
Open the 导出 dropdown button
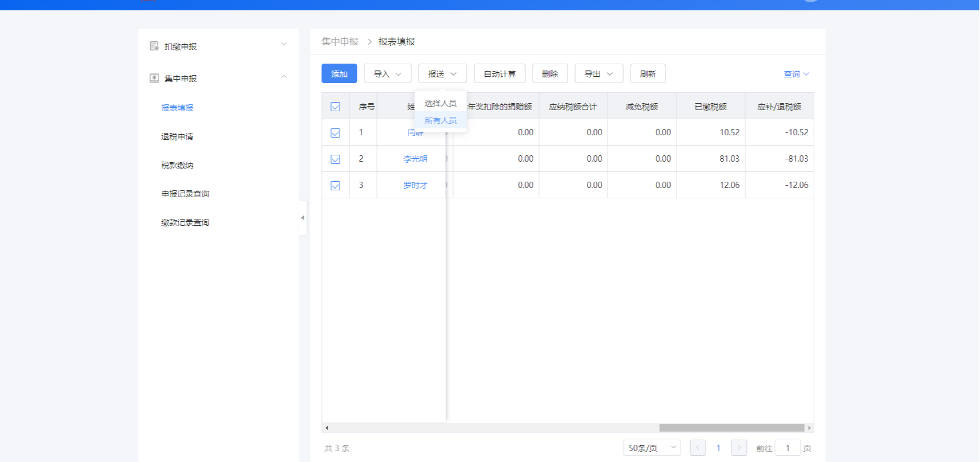pos(599,74)
